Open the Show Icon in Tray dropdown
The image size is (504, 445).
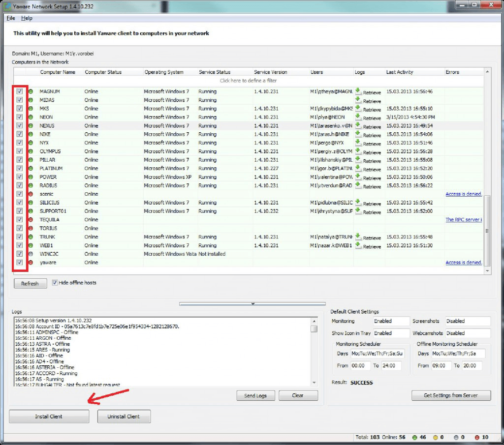[x=391, y=333]
